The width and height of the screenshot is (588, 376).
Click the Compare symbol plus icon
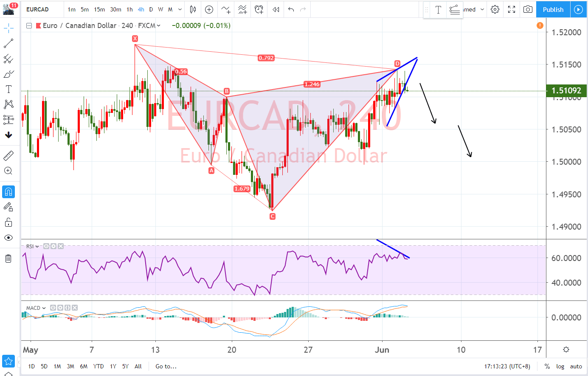pyautogui.click(x=209, y=9)
